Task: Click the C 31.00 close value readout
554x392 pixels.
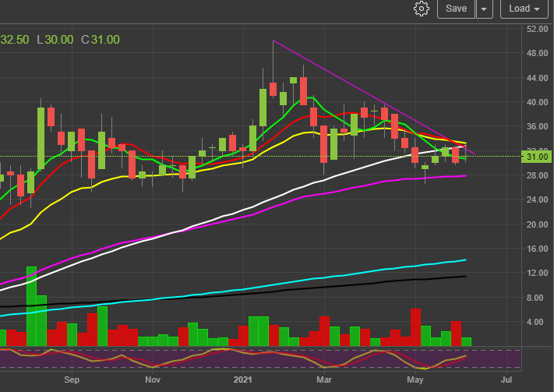Action: coord(101,40)
